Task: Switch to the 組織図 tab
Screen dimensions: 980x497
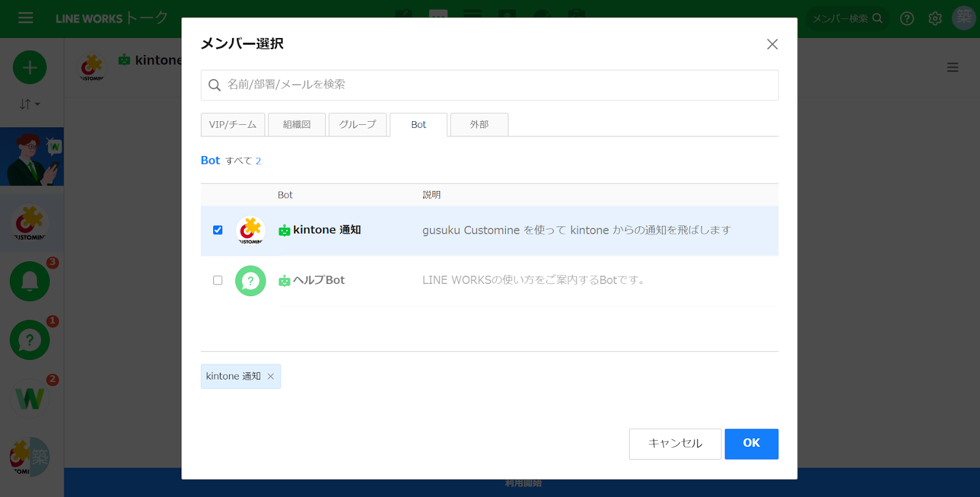Action: click(x=296, y=124)
